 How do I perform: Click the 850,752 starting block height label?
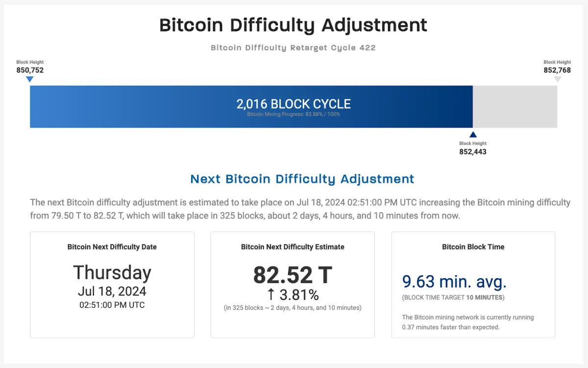click(30, 70)
